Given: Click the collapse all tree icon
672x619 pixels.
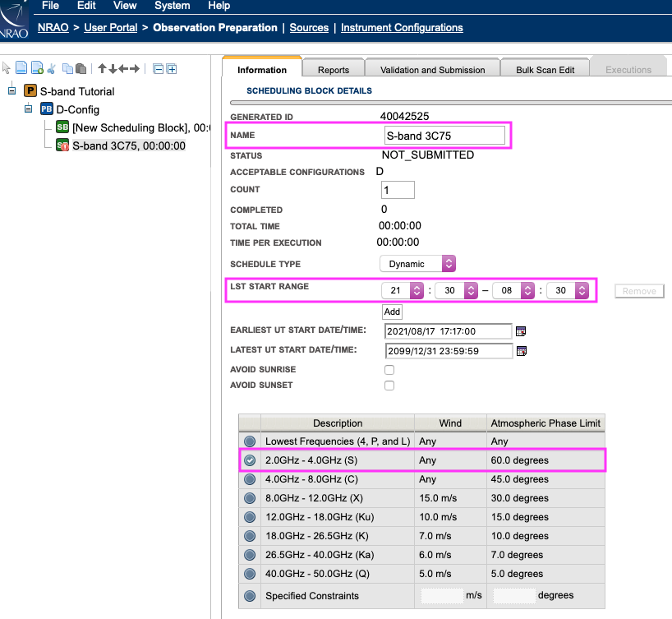Looking at the screenshot, I should tap(159, 68).
